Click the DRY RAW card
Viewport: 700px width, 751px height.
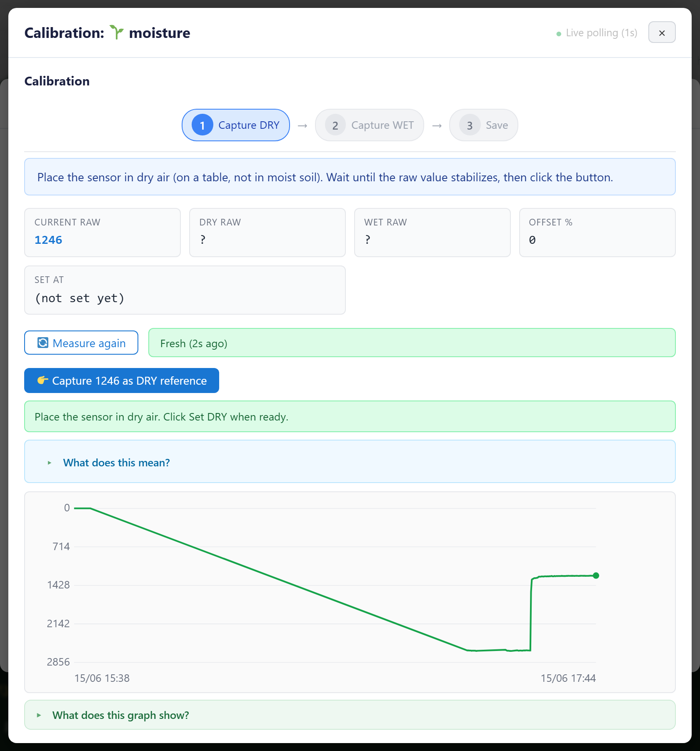[267, 233]
